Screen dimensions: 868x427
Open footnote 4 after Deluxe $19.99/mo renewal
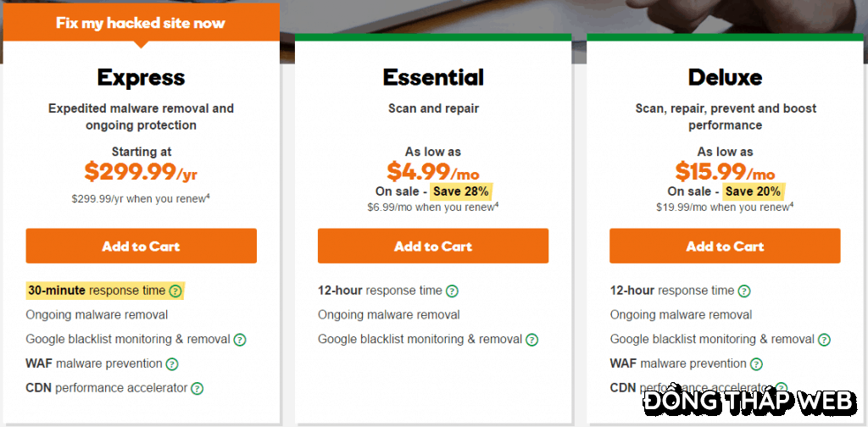tap(791, 203)
